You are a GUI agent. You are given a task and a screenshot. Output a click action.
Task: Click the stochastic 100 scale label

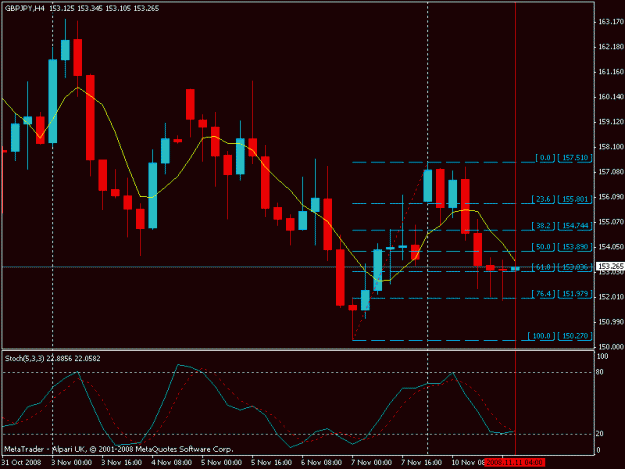(x=602, y=357)
